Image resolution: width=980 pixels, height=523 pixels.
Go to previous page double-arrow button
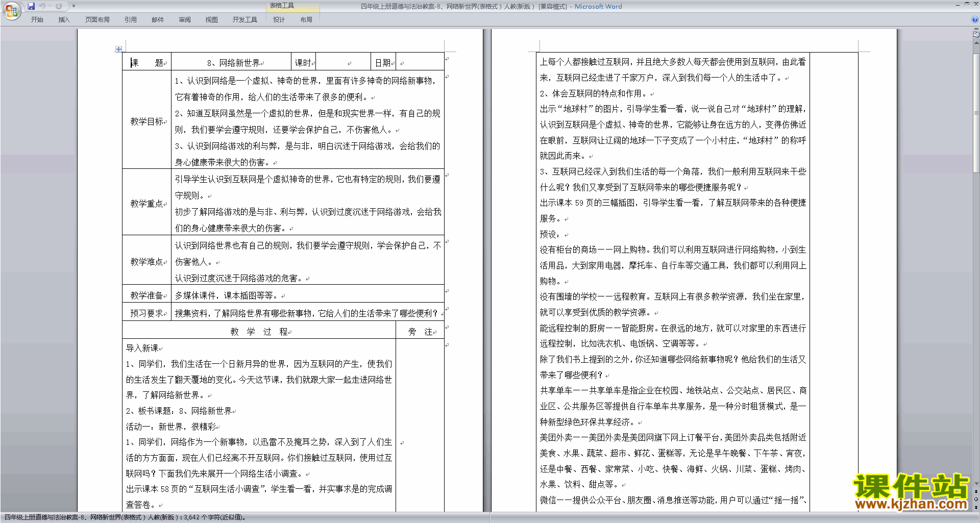976,491
